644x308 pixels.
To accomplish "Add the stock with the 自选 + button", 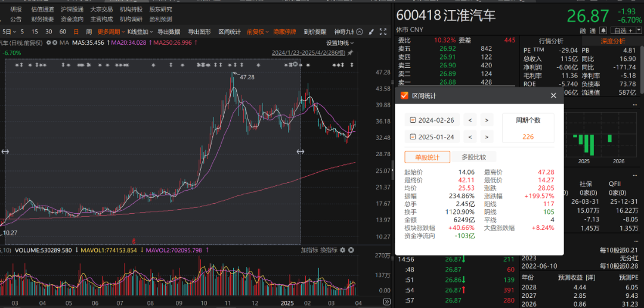I will 623,30.
